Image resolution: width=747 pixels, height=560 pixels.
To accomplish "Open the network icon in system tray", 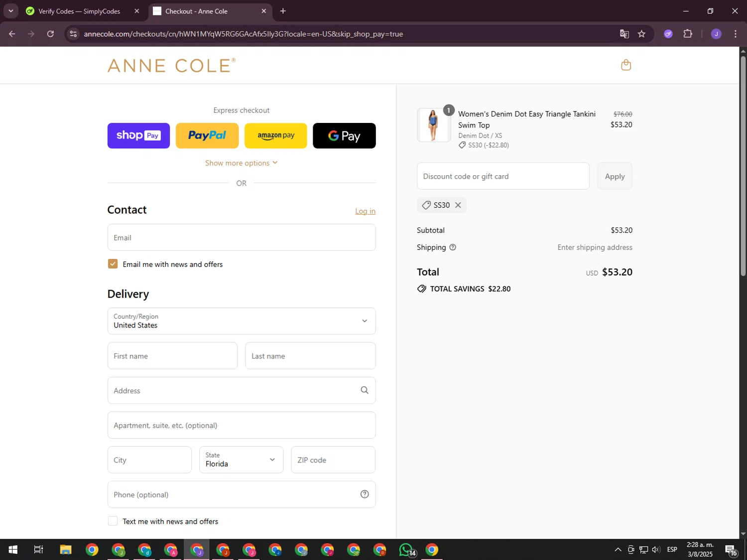I will pyautogui.click(x=643, y=550).
